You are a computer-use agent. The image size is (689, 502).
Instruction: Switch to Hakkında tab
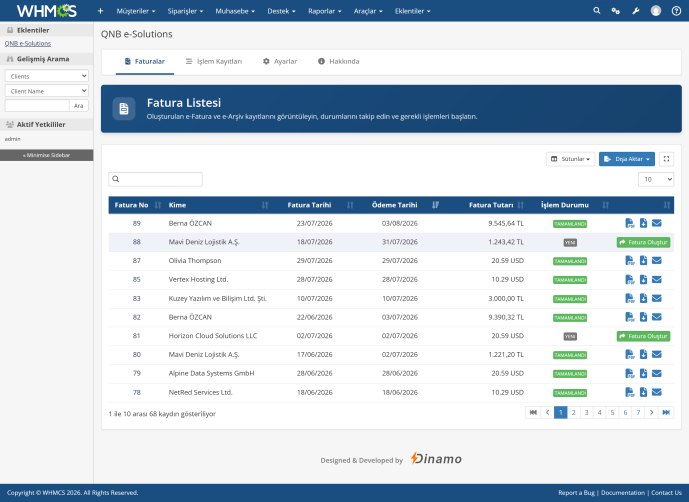click(338, 62)
